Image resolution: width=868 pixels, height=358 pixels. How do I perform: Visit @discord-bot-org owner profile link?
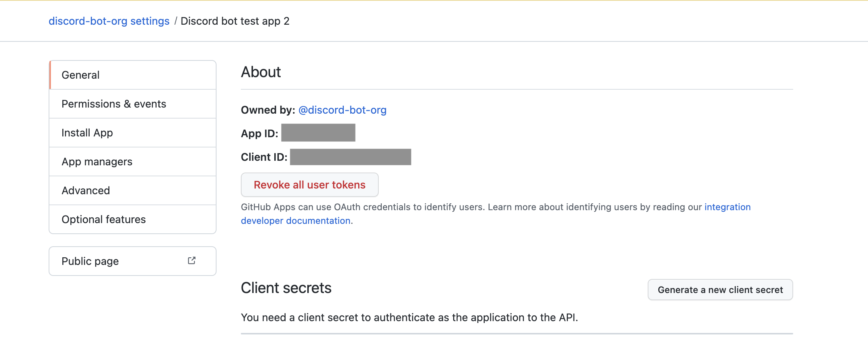[x=342, y=110]
